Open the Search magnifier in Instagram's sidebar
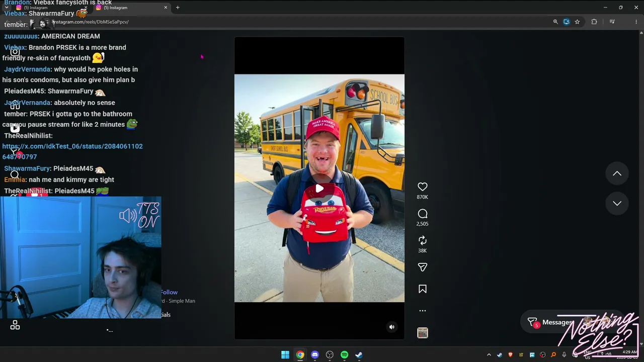The height and width of the screenshot is (362, 644). click(x=15, y=174)
